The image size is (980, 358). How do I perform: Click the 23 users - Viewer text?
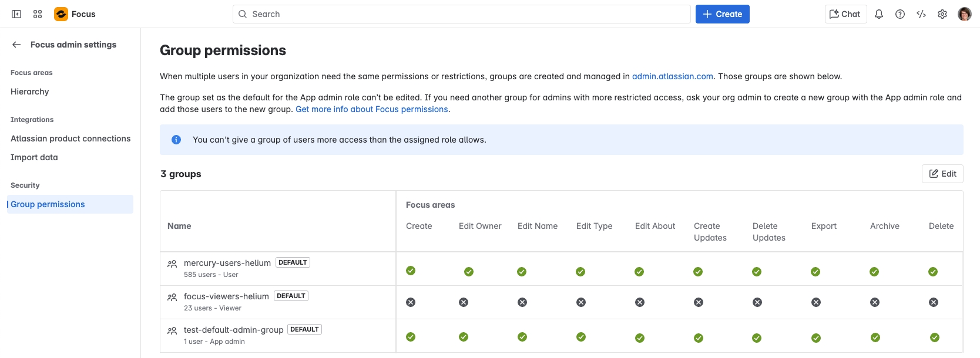tap(213, 308)
